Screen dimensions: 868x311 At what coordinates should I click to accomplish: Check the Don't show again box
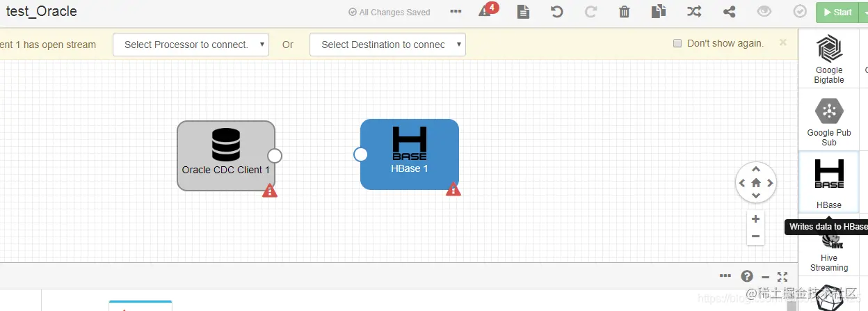(x=677, y=43)
